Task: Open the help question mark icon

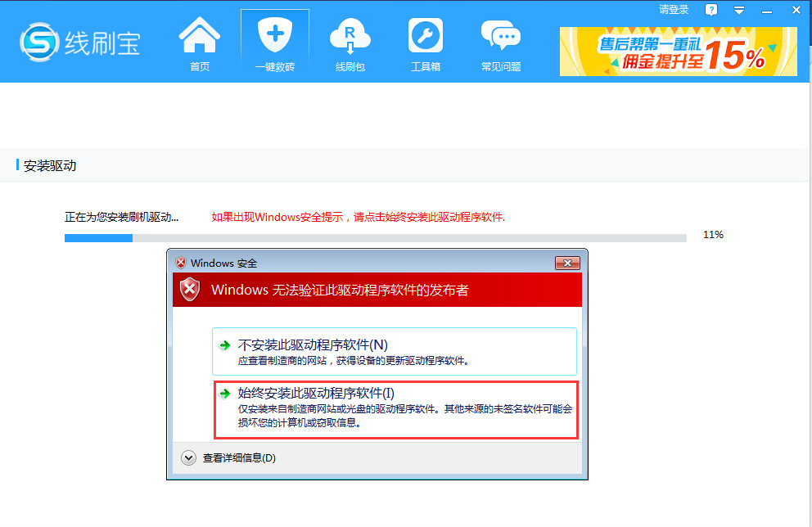Action: point(711,10)
